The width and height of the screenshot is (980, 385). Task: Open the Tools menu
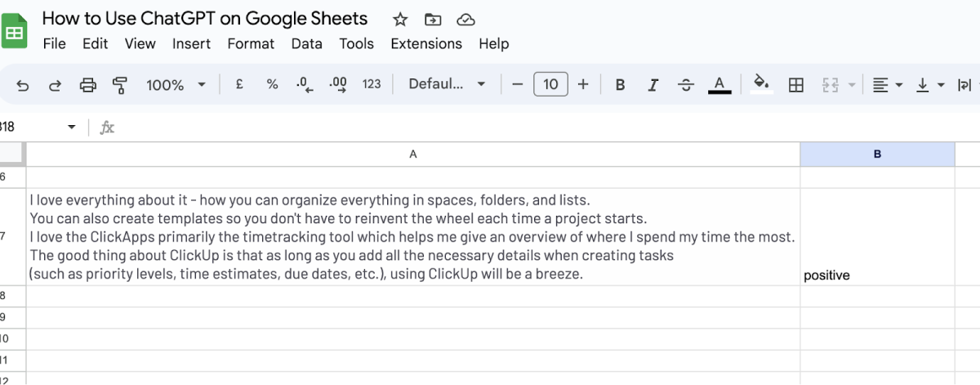(x=356, y=43)
